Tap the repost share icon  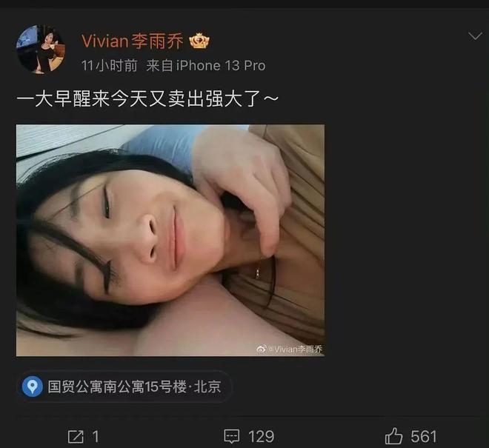coord(76,436)
